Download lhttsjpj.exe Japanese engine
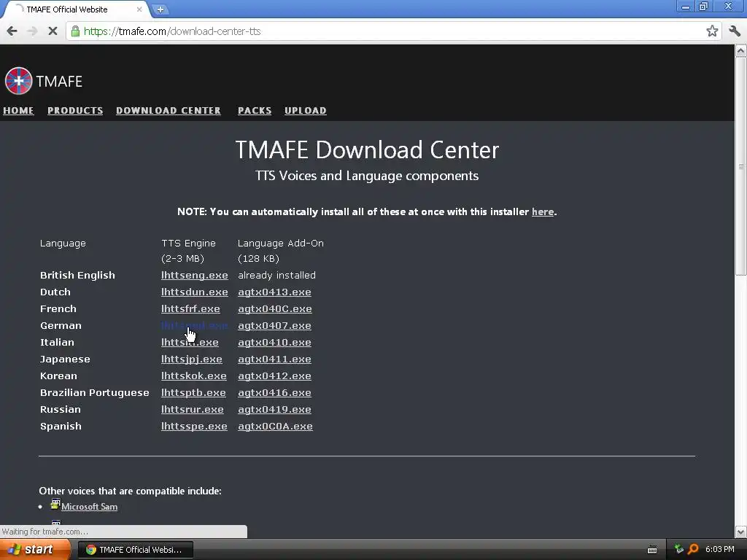The width and height of the screenshot is (747, 560). coord(192,359)
